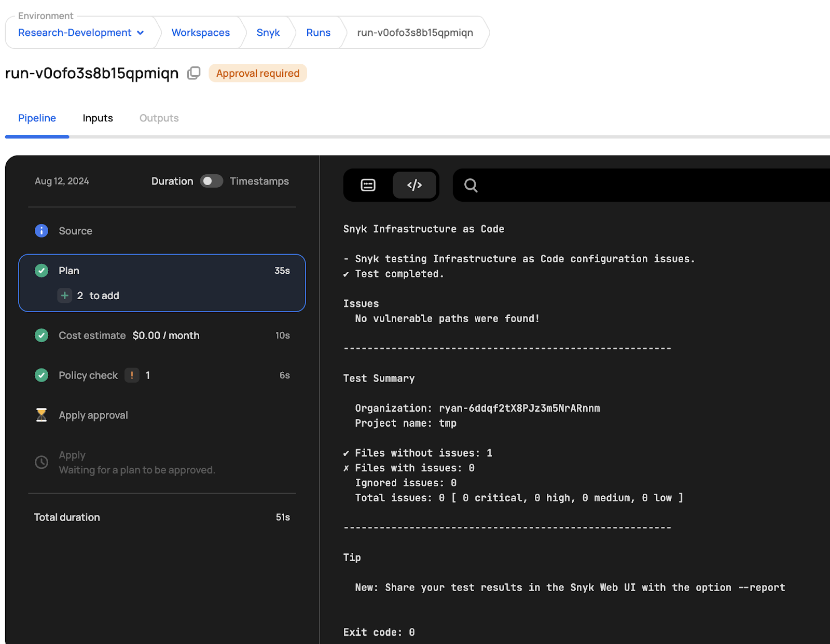830x644 pixels.
Task: Switch to formatted log view icon
Action: point(368,185)
